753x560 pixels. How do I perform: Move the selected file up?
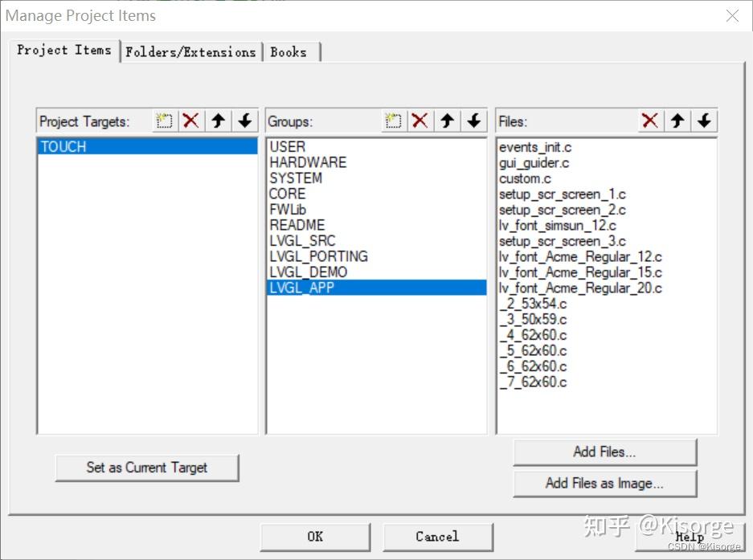coord(677,120)
